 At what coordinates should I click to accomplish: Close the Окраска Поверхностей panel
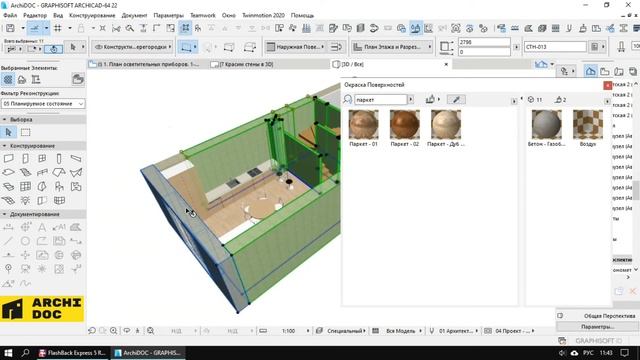pos(607,85)
